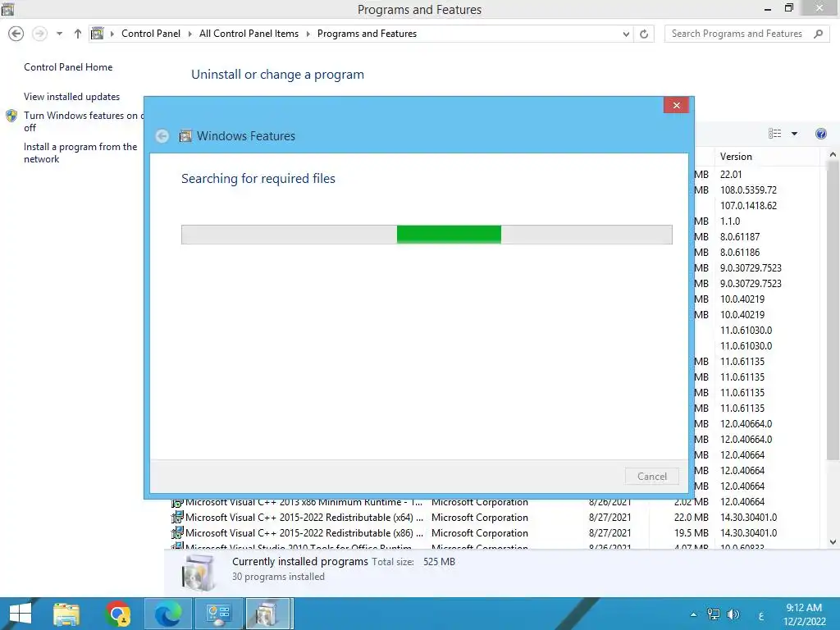The image size is (840, 630).
Task: Click the change view icon in toolbar
Action: tap(774, 134)
